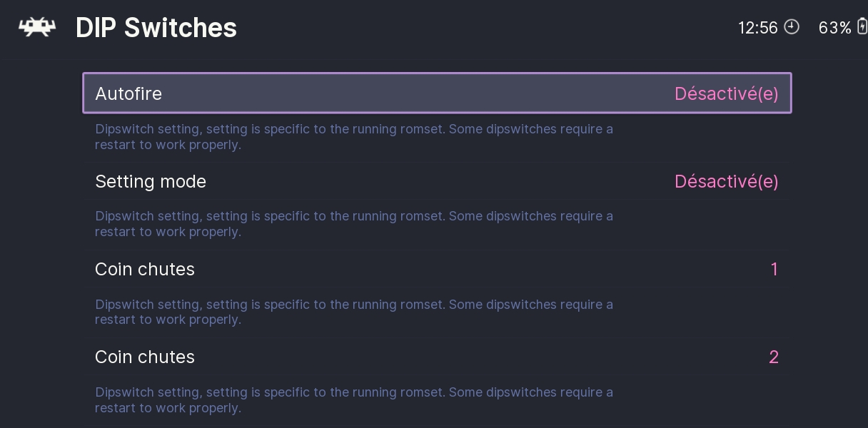Click the description text beneath Autofire
The image size is (868, 428).
pos(353,137)
